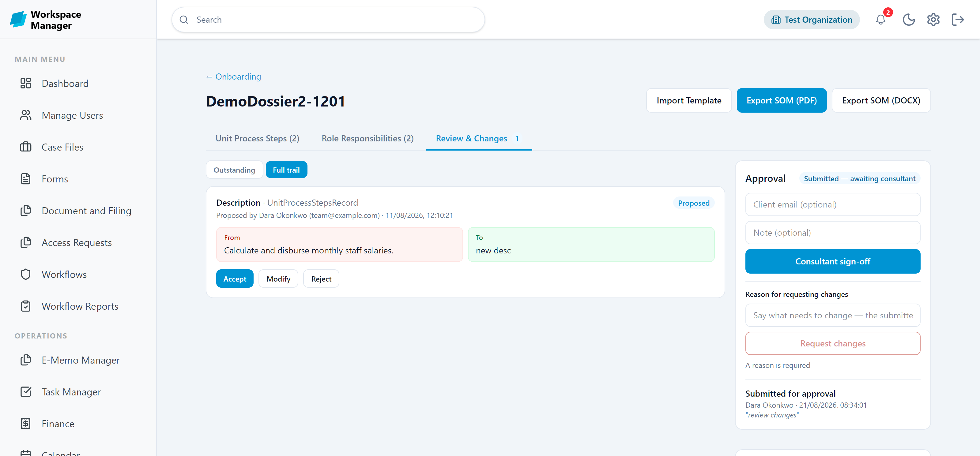Image resolution: width=980 pixels, height=456 pixels.
Task: Click the Finance receipt icon
Action: [x=25, y=424]
